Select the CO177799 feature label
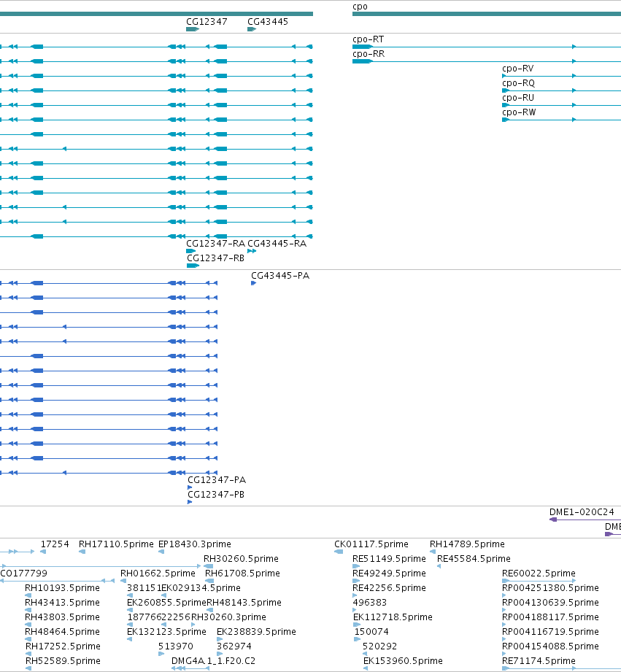The image size is (621, 672). (x=23, y=573)
